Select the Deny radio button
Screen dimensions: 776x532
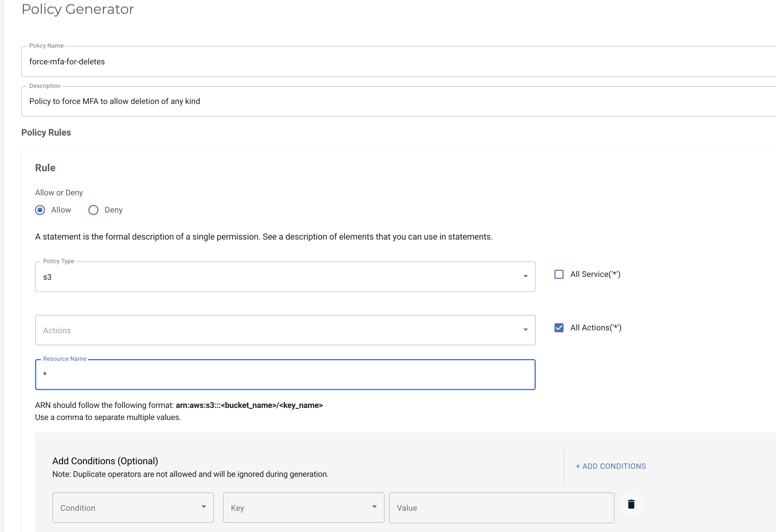[93, 210]
